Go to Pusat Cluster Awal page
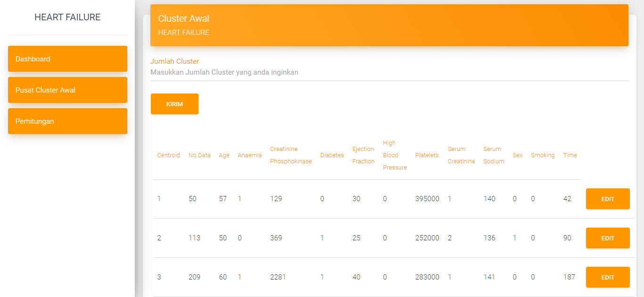The height and width of the screenshot is (297, 644). click(x=67, y=90)
